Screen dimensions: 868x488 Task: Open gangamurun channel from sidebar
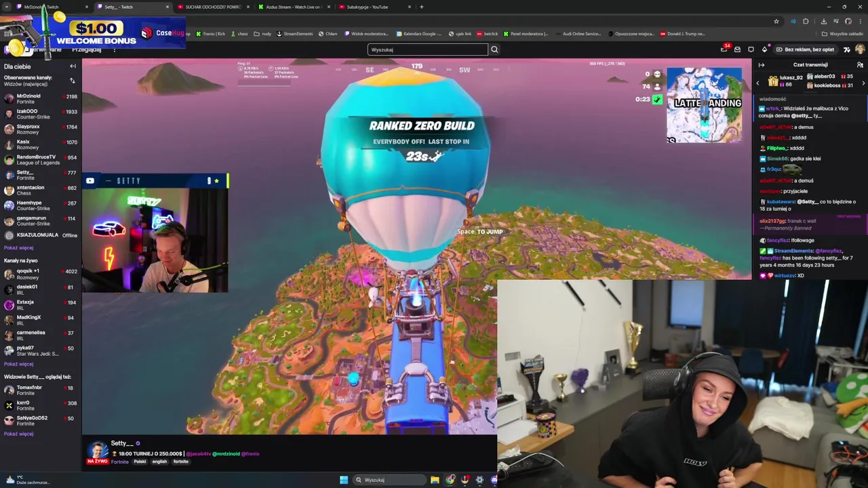pyautogui.click(x=41, y=221)
